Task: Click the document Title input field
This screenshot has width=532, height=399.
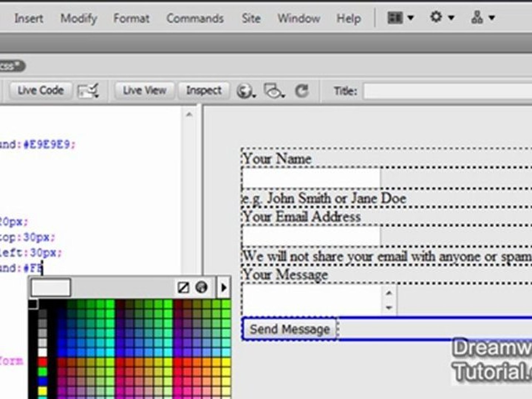Action: pos(447,91)
